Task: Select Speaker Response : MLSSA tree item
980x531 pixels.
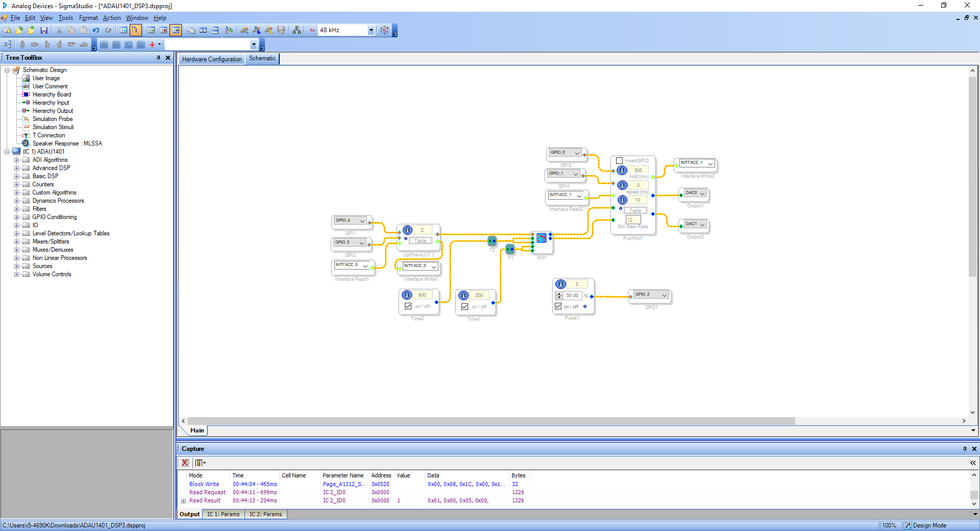Action: click(67, 143)
